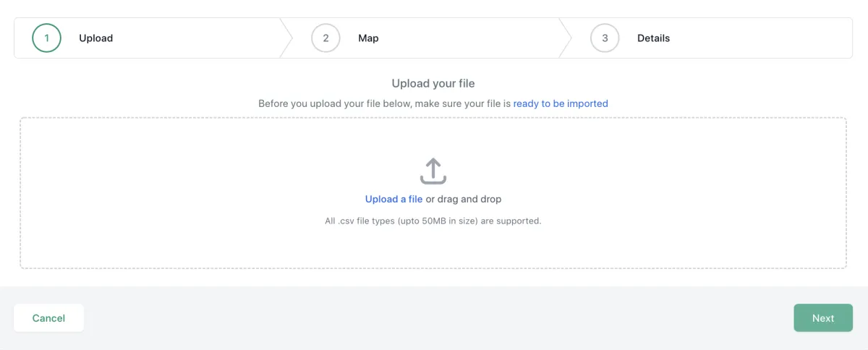Click the or drag and drop text
The height and width of the screenshot is (350, 868).
click(x=464, y=199)
